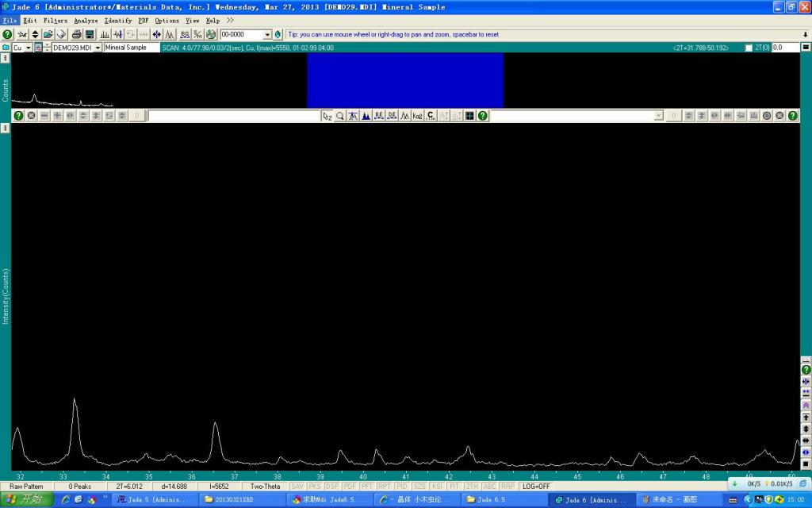Image resolution: width=812 pixels, height=508 pixels.
Task: Switch to Jade 6.5 taskbar folder
Action: pyautogui.click(x=505, y=500)
